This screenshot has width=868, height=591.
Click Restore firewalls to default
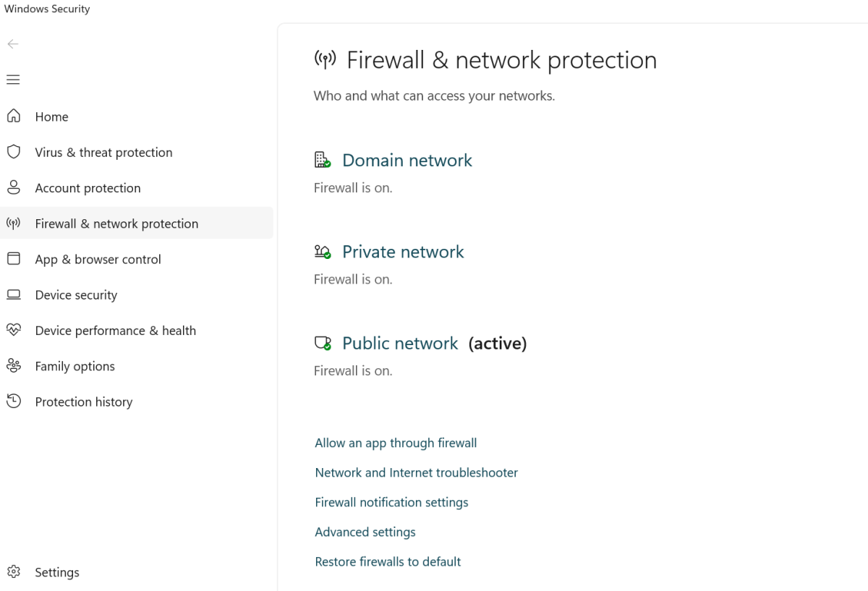pos(388,561)
